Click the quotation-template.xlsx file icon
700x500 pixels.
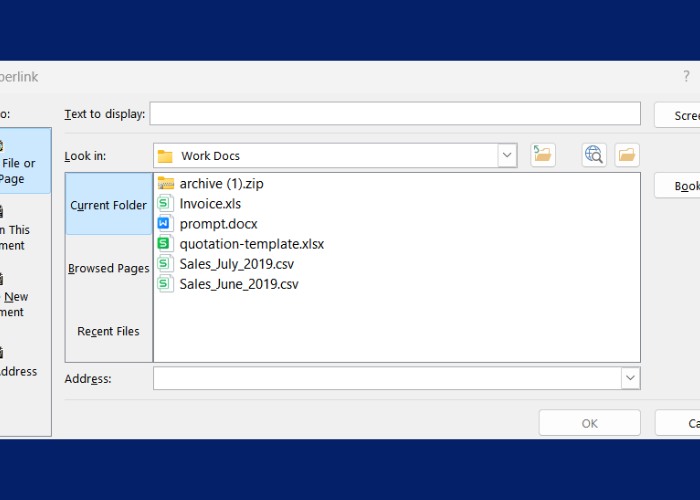[x=165, y=244]
